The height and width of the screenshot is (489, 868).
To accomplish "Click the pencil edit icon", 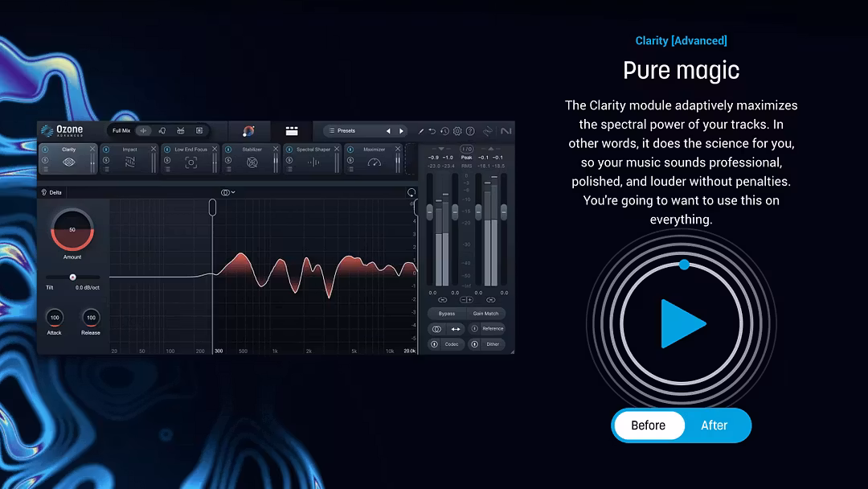I will tap(420, 131).
